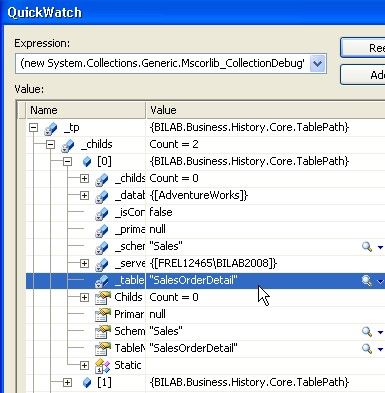Open visualizer dropdown arrow for _schema row
Image resolution: width=385 pixels, height=393 pixels.
tap(380, 247)
